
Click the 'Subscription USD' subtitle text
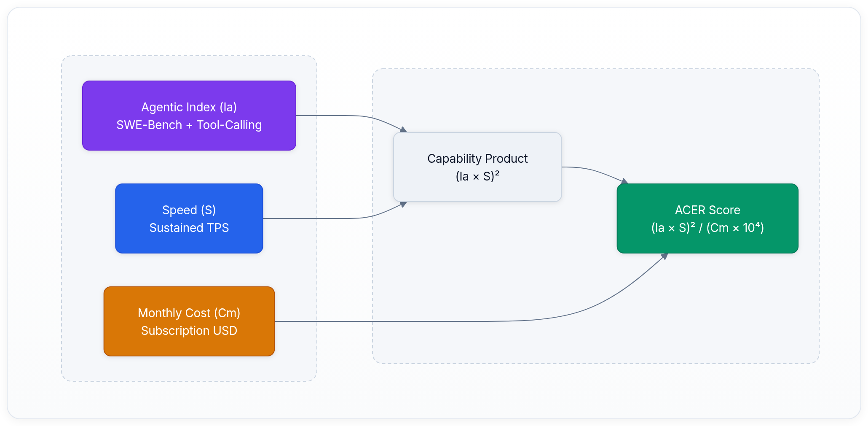(x=189, y=331)
